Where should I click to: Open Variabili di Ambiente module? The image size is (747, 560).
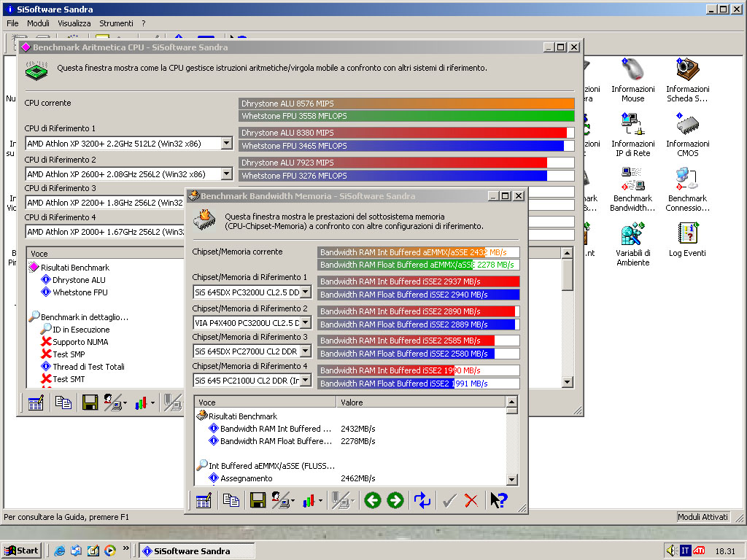(x=632, y=244)
